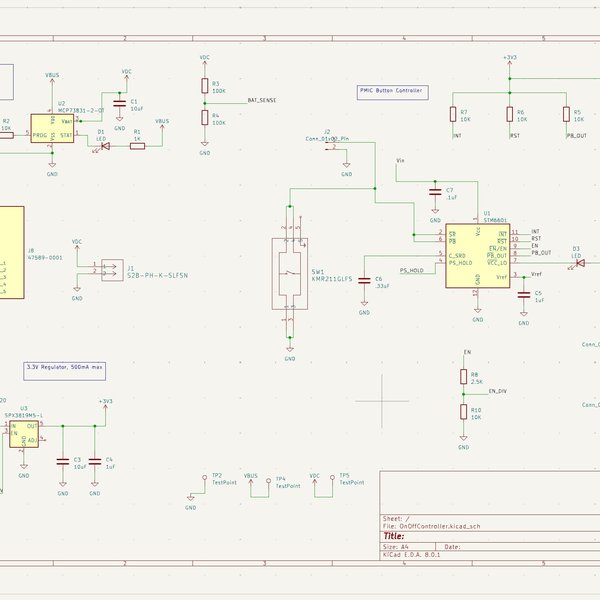Select capacitor C3 10uF symbol
This screenshot has height=600, width=600.
pos(63,461)
